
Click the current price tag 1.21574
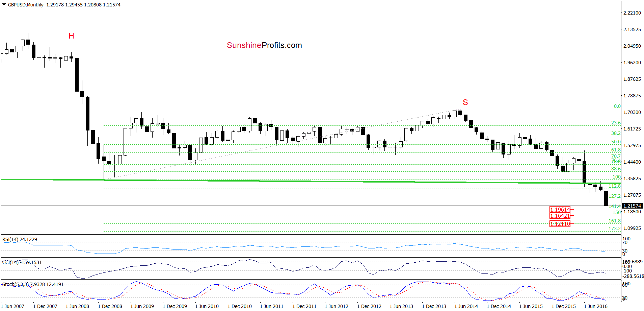coord(632,206)
